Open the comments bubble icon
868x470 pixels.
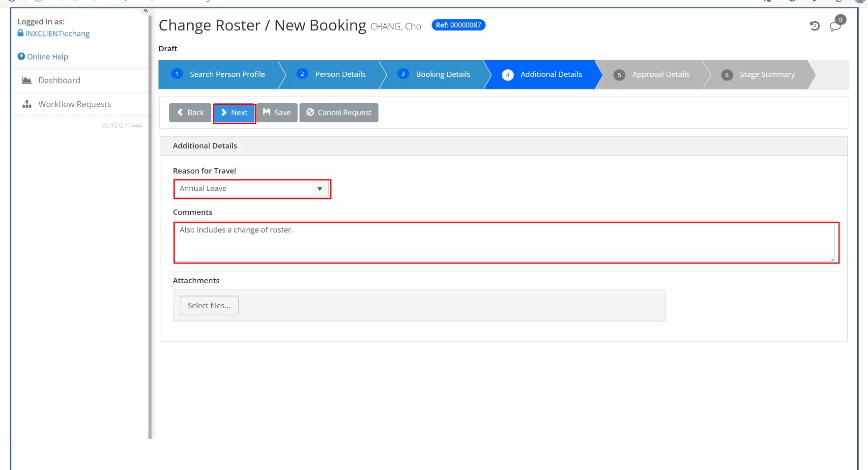click(835, 26)
